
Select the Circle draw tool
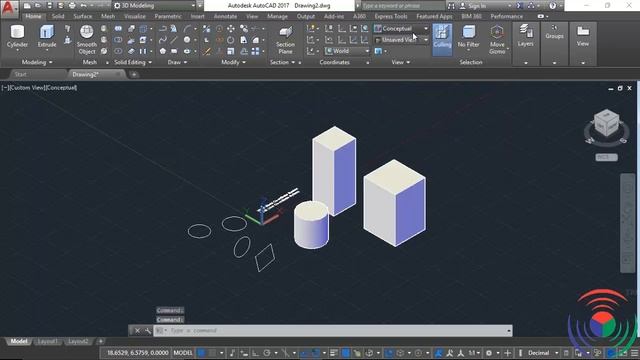(x=187, y=40)
